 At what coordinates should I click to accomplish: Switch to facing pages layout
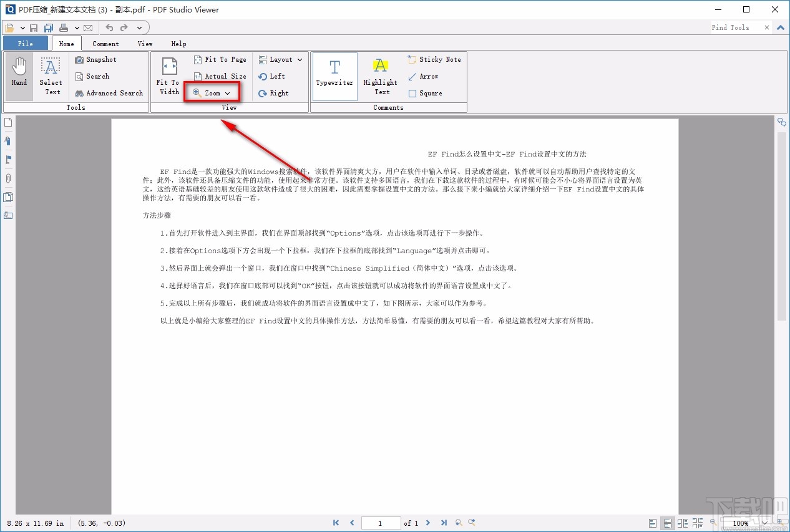click(x=683, y=523)
